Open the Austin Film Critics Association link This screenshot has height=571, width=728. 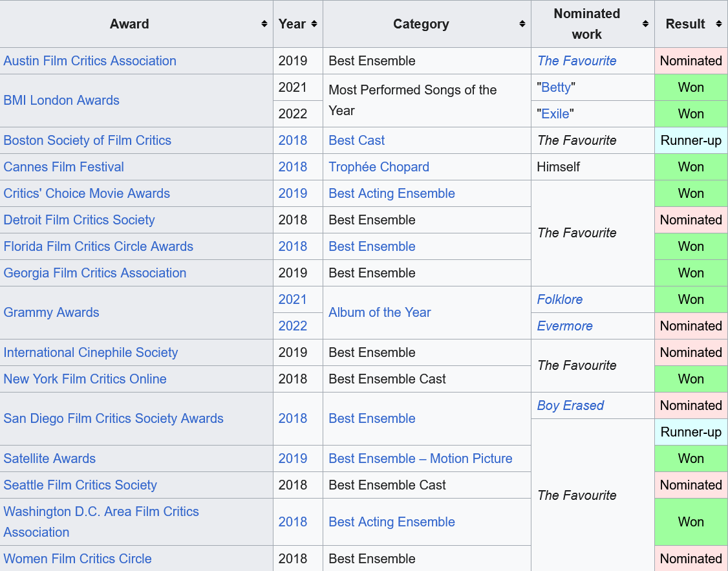90,61
